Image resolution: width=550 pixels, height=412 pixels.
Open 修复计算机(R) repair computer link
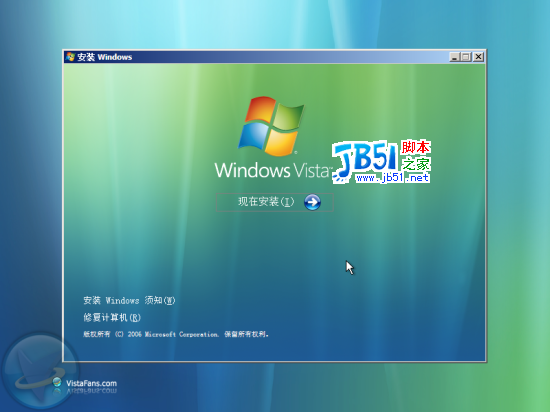pos(112,318)
